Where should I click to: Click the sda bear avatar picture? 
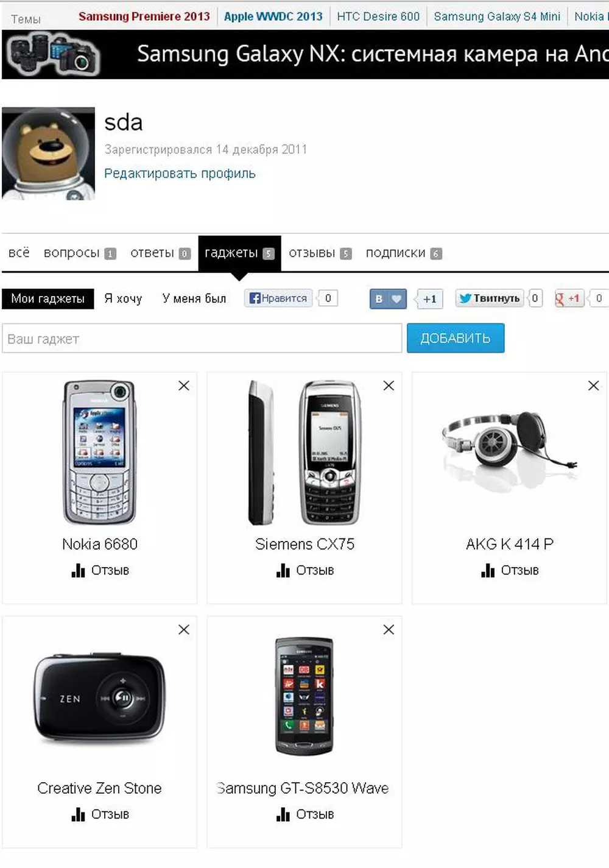49,153
